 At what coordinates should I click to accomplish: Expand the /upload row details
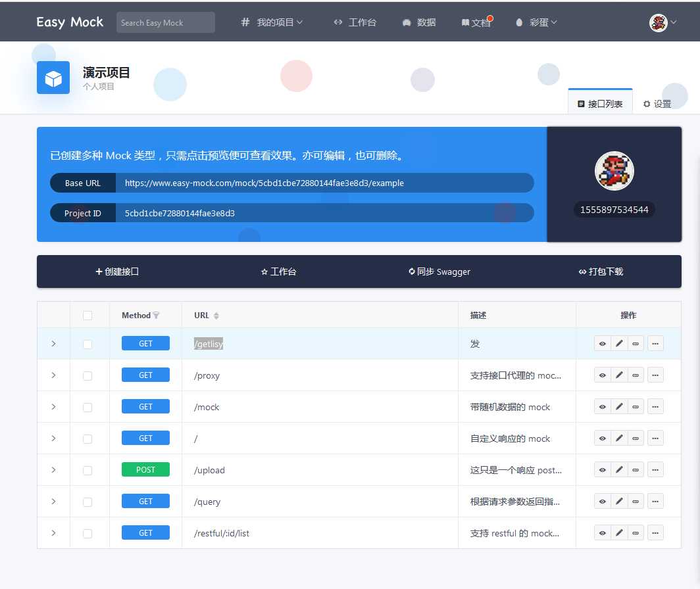click(53, 470)
